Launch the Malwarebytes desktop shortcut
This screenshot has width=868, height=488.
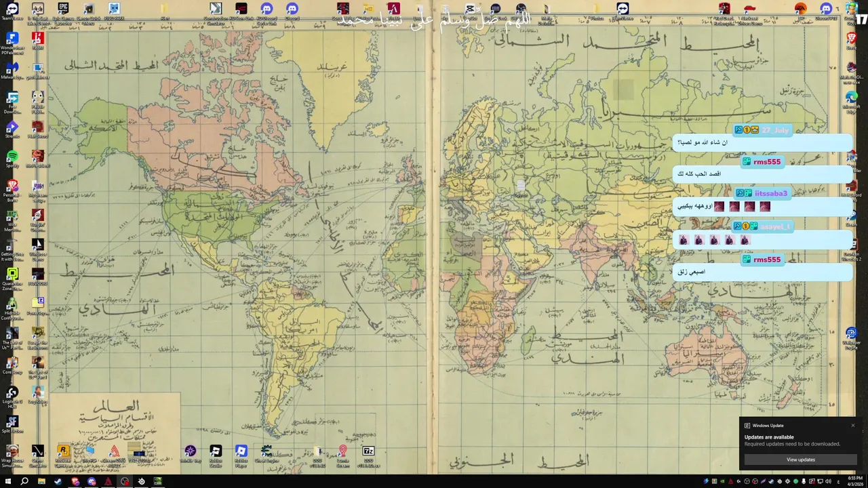[12, 71]
